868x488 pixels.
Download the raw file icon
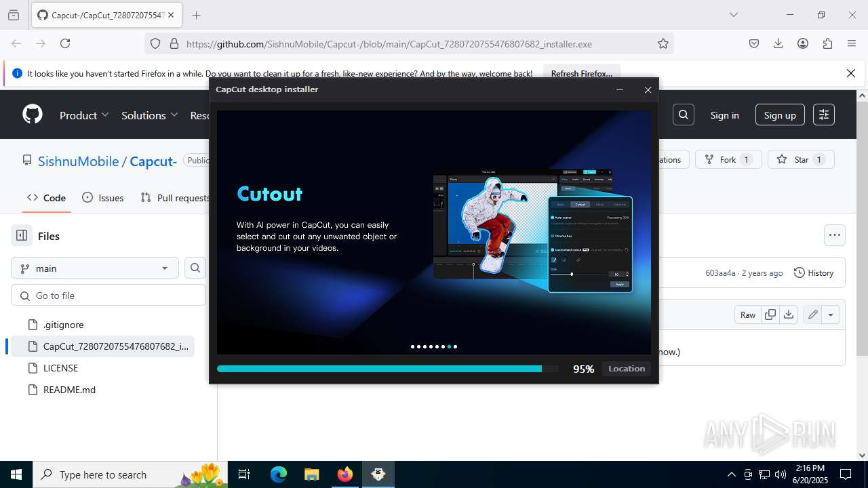[x=788, y=314]
